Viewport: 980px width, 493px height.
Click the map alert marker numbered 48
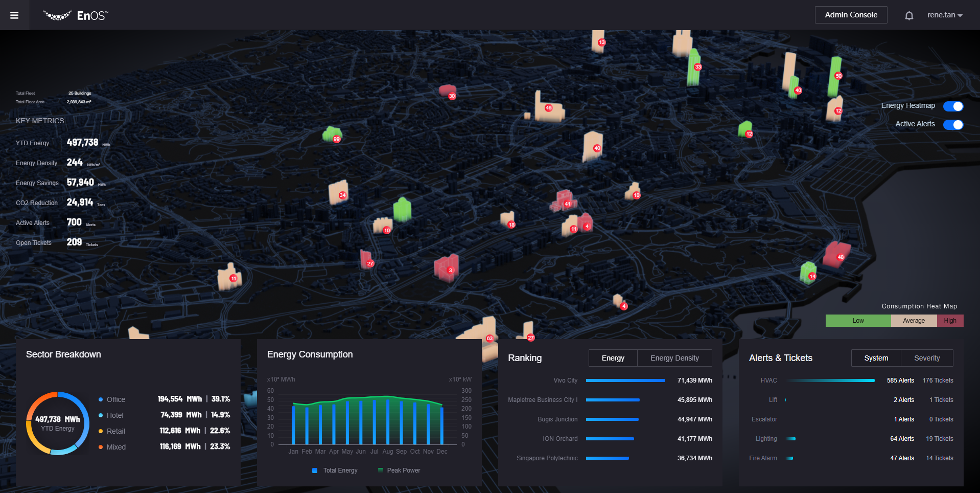pyautogui.click(x=841, y=257)
